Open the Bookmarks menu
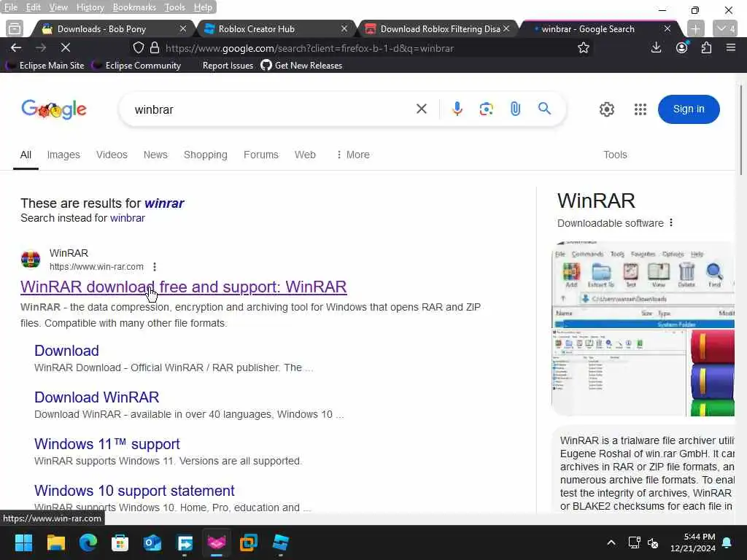This screenshot has height=560, width=747. coord(134,7)
